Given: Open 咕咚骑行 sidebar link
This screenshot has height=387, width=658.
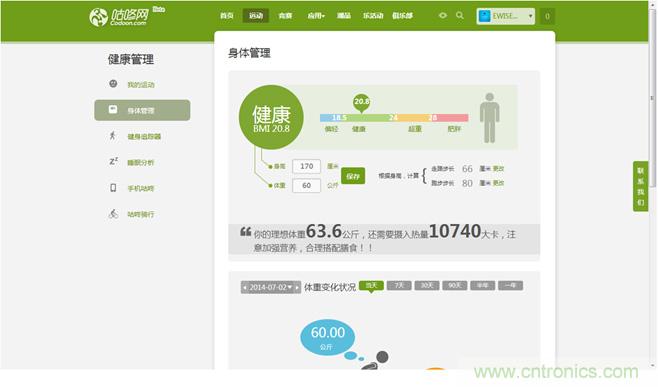Looking at the screenshot, I should (x=141, y=214).
